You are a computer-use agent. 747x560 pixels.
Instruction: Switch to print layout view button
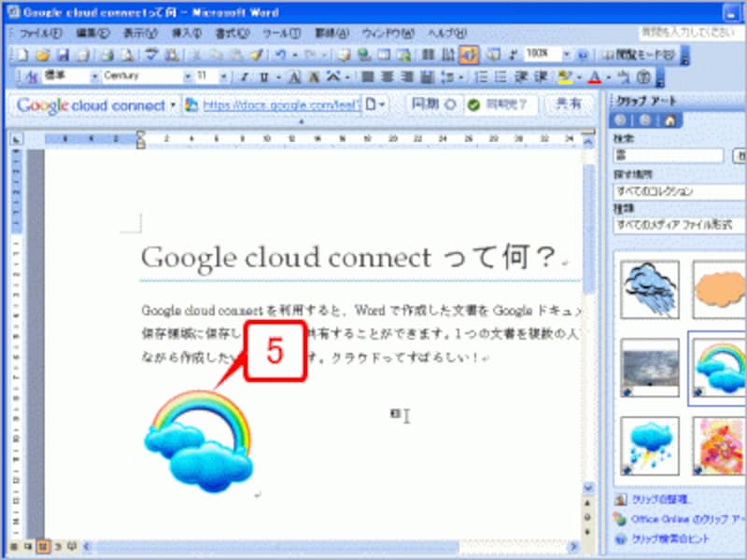[43, 547]
